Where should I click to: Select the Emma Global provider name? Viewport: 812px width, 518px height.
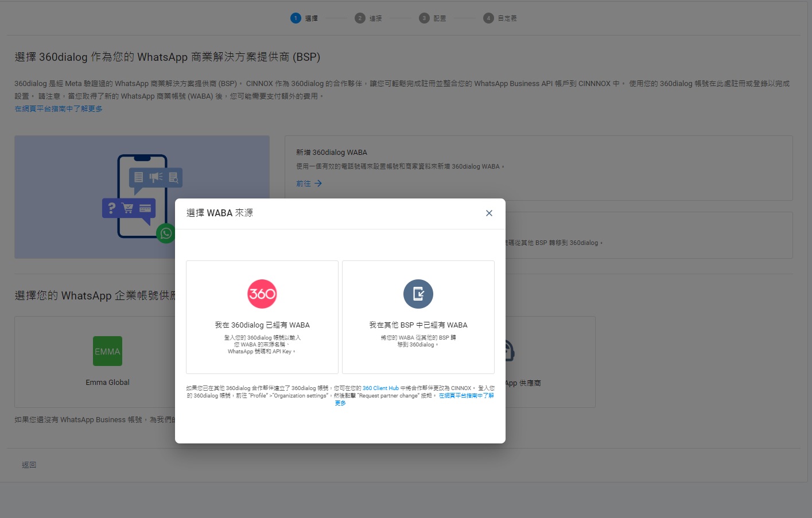(108, 383)
